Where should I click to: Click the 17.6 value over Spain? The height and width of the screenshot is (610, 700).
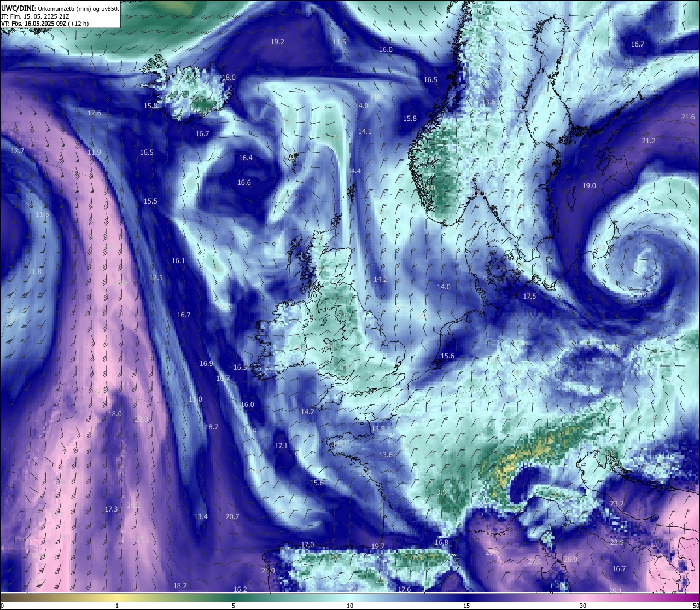point(404,589)
